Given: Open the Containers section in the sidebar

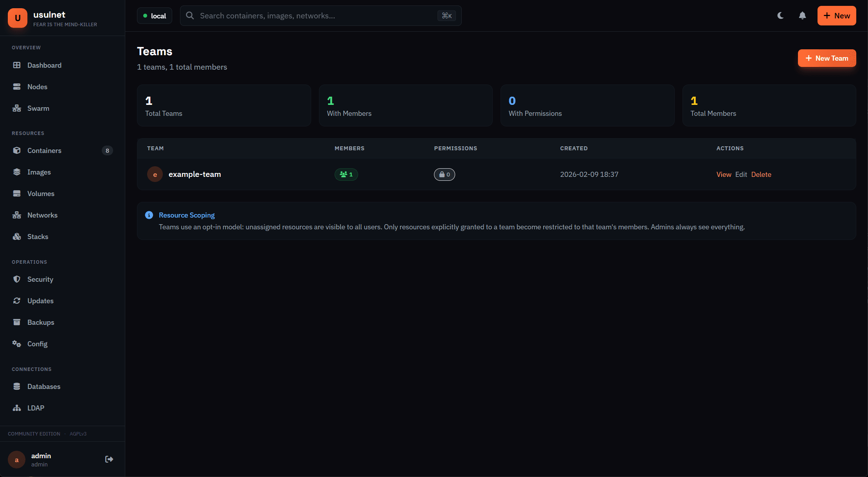Looking at the screenshot, I should pos(44,150).
